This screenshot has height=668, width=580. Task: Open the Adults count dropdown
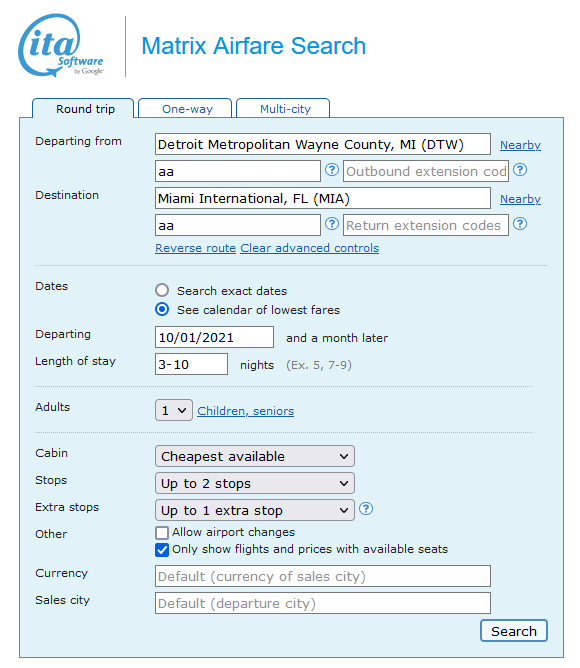point(174,410)
